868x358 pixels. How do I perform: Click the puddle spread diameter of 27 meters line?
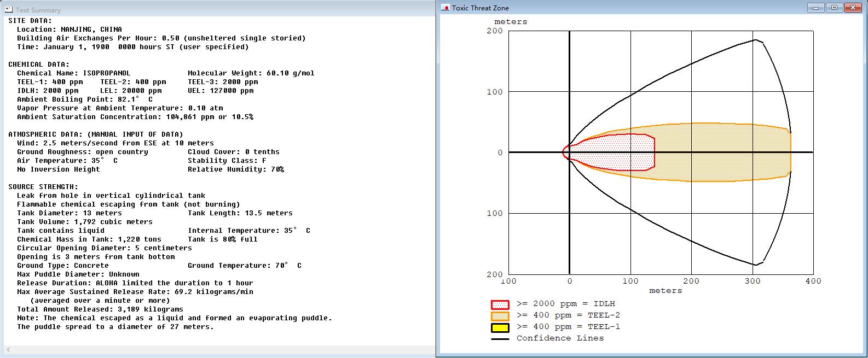(115, 327)
